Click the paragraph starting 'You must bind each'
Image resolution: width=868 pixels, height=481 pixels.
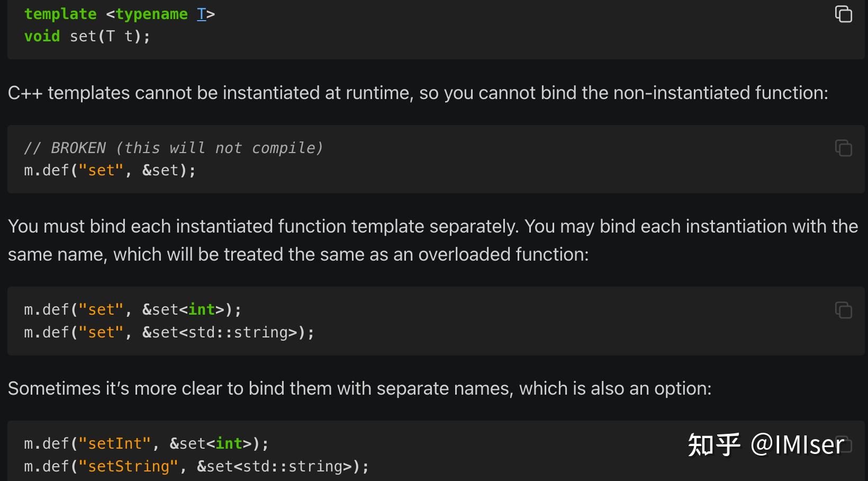[x=432, y=227]
